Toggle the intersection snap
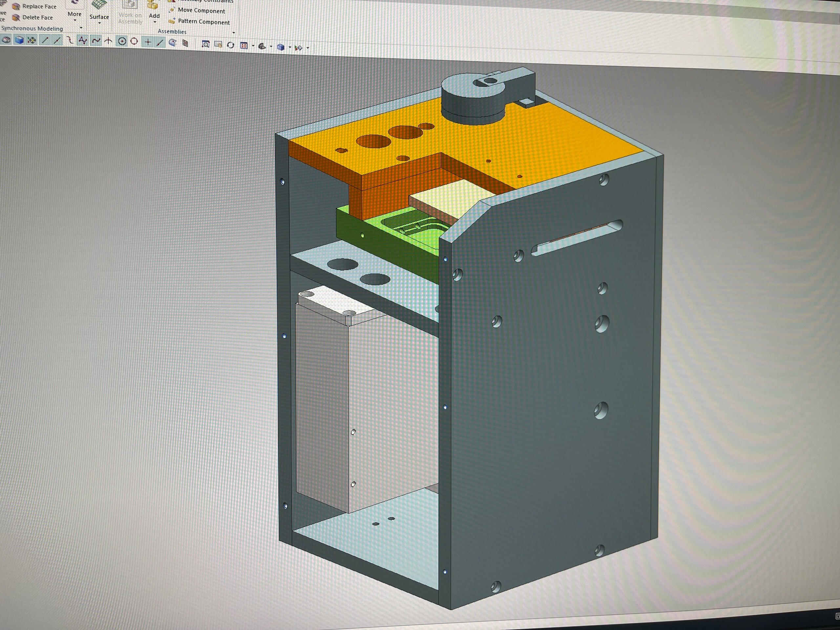This screenshot has width=840, height=630. coord(109,41)
